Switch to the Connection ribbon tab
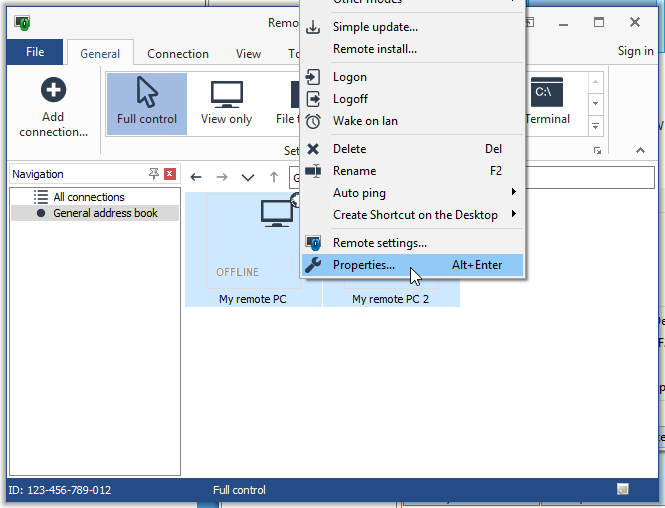 (178, 54)
